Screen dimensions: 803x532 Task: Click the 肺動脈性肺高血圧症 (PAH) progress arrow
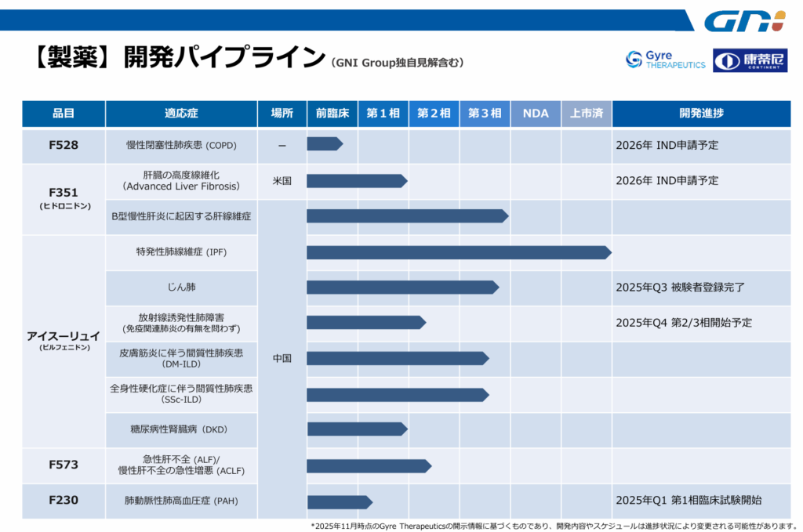[339, 501]
